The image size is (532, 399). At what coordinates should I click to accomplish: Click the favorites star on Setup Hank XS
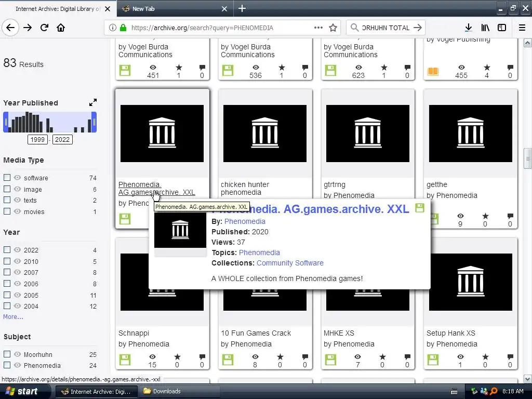click(x=486, y=356)
